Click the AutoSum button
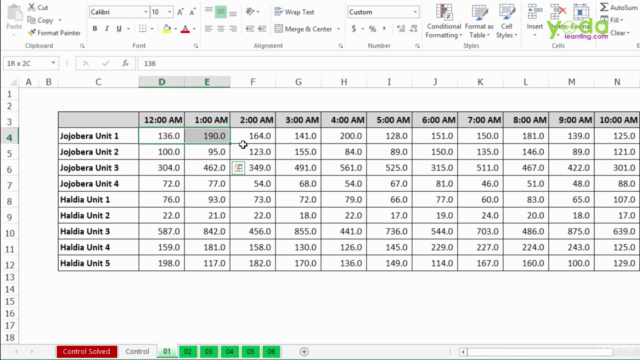This screenshot has height=360, width=640. [619, 7]
